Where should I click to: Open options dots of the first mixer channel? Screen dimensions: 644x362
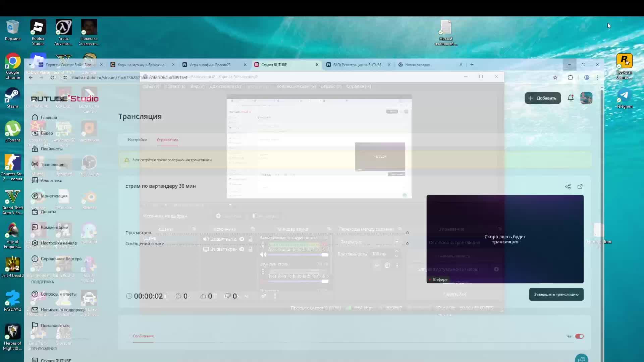pos(263,245)
